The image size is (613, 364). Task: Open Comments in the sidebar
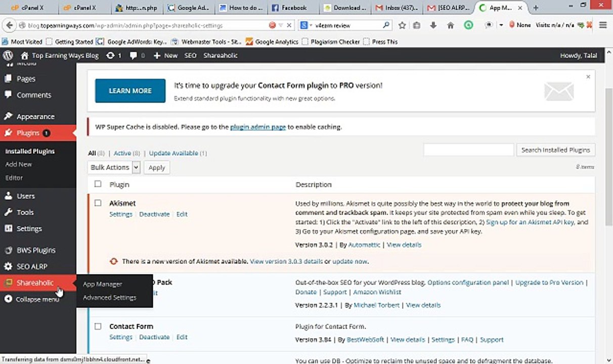[33, 95]
